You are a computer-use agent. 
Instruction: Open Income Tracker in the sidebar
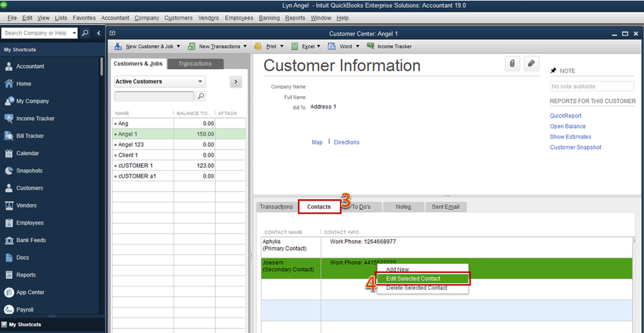[x=35, y=118]
